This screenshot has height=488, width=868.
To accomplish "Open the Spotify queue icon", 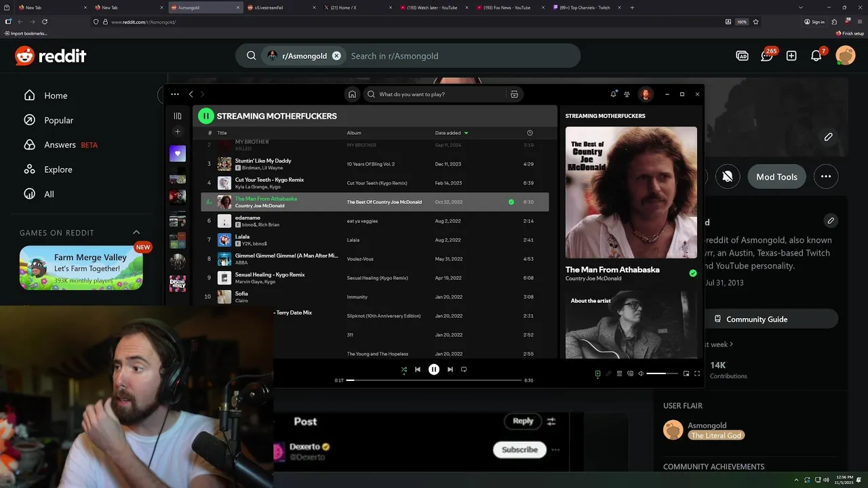I will tap(619, 373).
